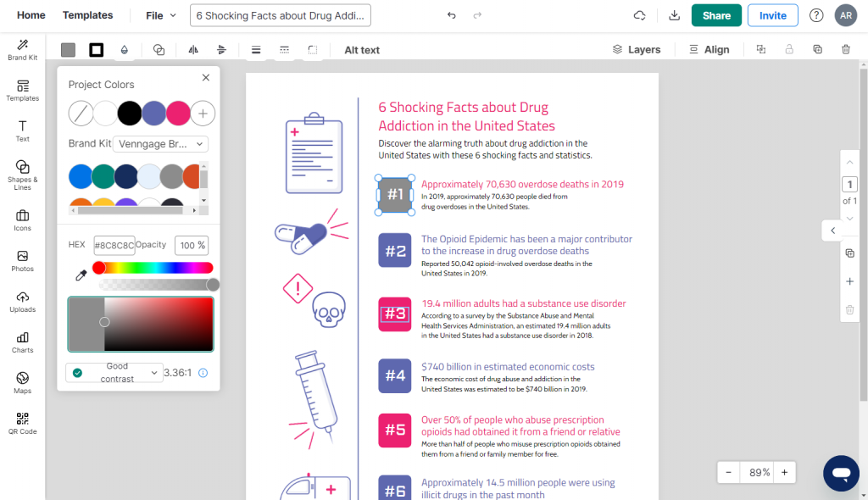Open the Shapes & Lines panel

(22, 175)
